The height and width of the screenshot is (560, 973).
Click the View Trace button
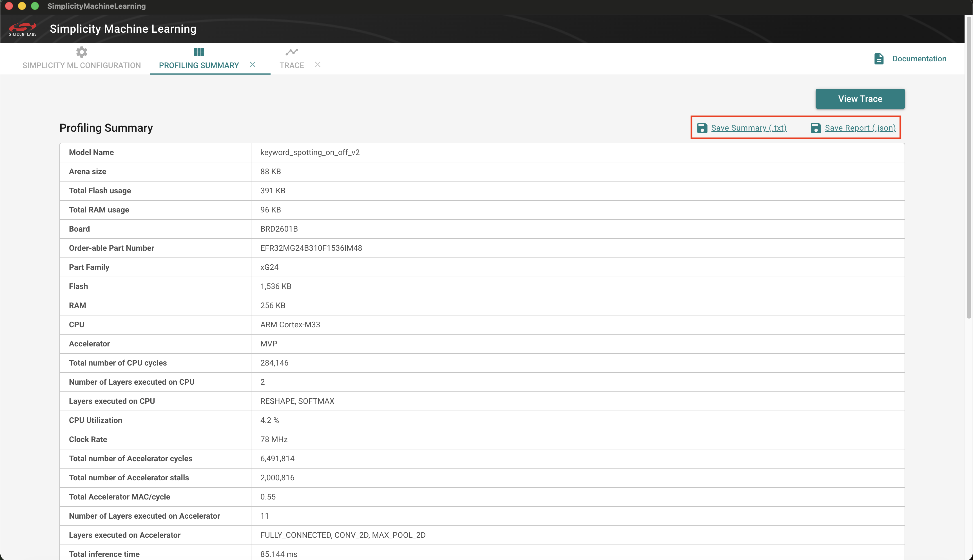tap(860, 99)
